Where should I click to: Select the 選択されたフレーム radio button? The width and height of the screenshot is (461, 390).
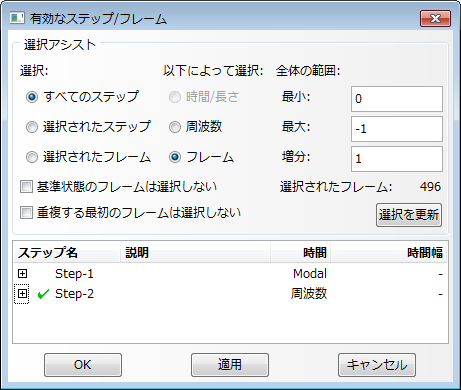[32, 157]
